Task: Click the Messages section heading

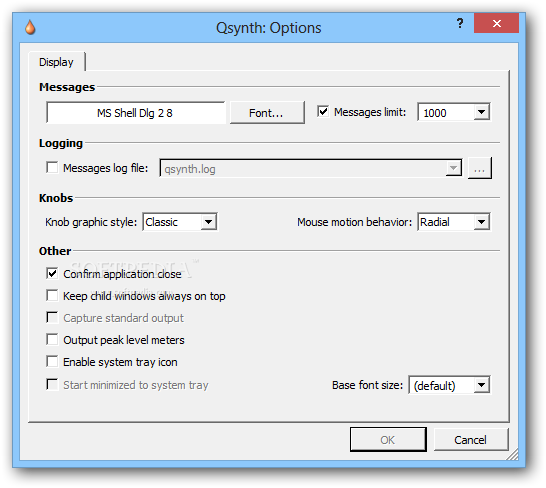Action: tap(67, 87)
